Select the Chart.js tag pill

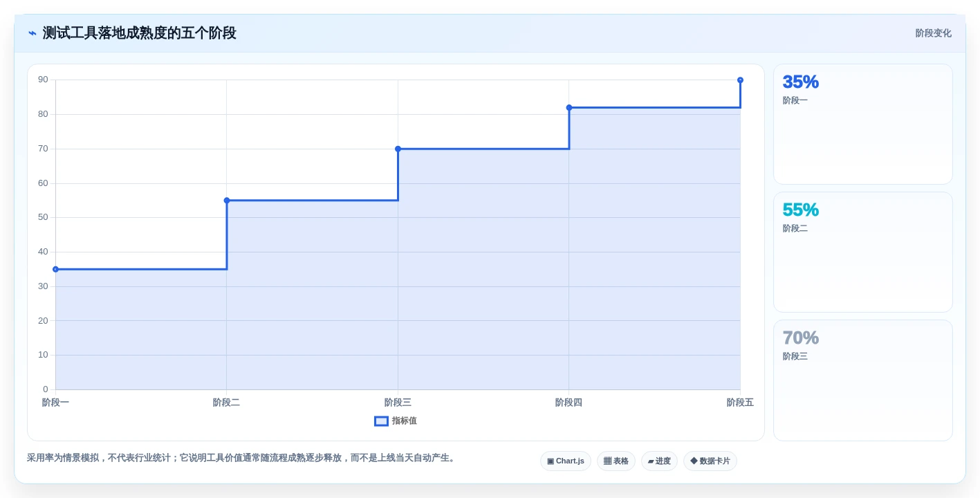[x=566, y=461]
